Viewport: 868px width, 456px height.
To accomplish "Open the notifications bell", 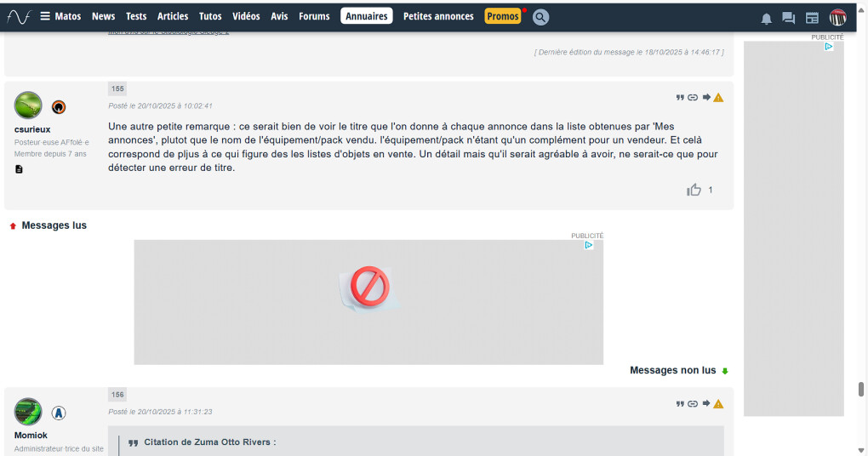I will coord(766,19).
